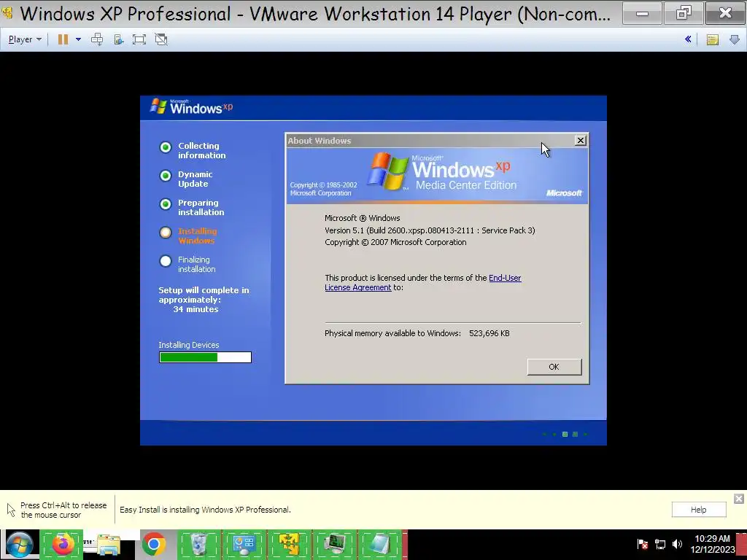Open the Control Panel taskbar icon
This screenshot has width=747, height=560.
(244, 544)
